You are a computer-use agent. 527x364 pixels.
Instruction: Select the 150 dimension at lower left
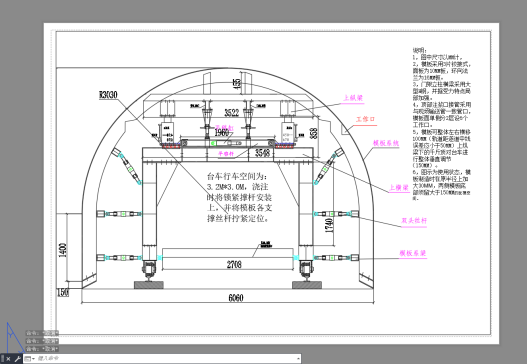pos(63,293)
